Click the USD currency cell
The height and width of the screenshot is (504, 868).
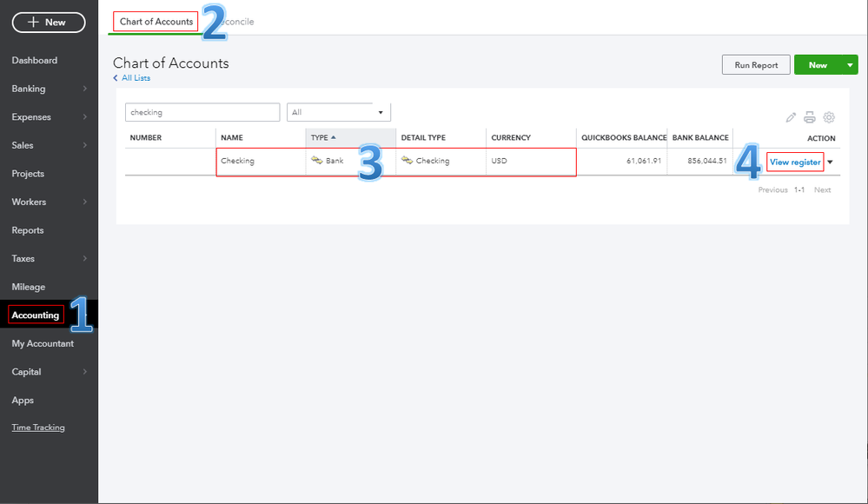pos(499,161)
